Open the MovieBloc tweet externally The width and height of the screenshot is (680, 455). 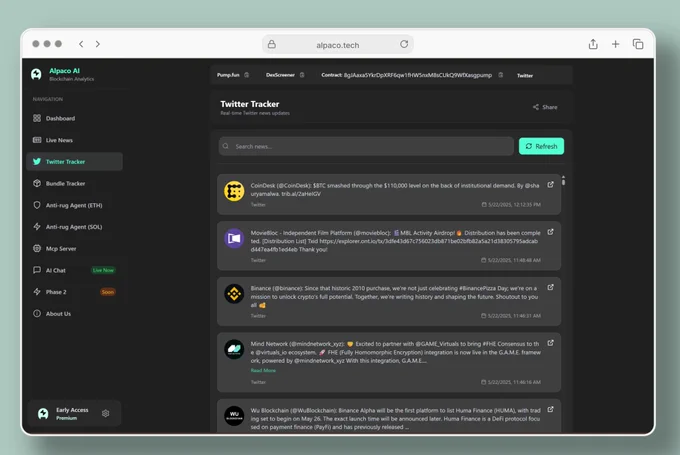pyautogui.click(x=550, y=232)
